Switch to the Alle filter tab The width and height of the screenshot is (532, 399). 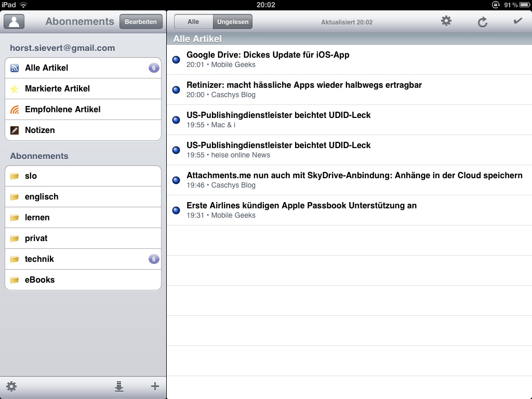193,22
